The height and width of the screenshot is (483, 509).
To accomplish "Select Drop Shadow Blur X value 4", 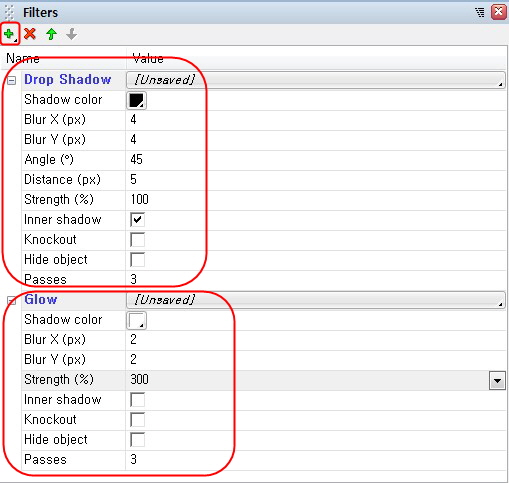I will pyautogui.click(x=133, y=120).
